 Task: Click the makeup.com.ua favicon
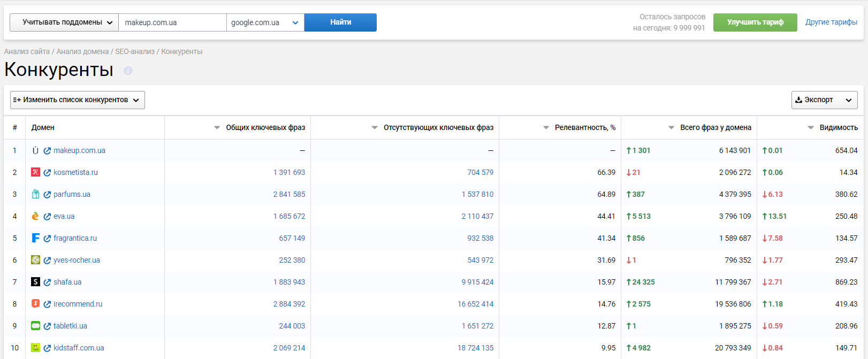pos(35,150)
